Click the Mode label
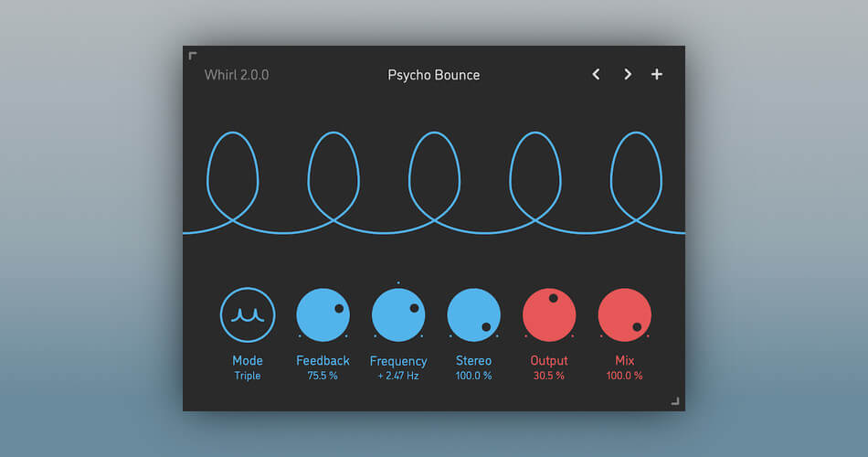 pyautogui.click(x=248, y=361)
